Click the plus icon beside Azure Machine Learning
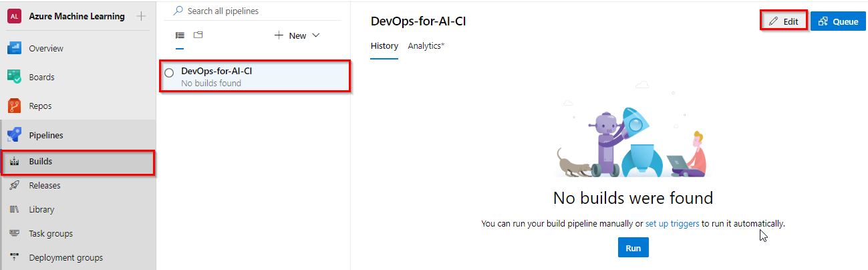The height and width of the screenshot is (270, 868). point(140,16)
